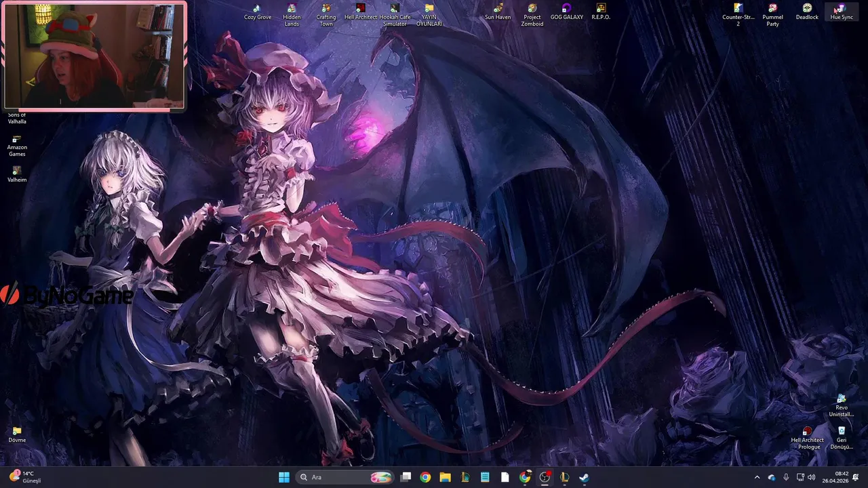Select the Hell Architect - Prologue icon
Viewport: 868px width, 488px height.
pos(807,439)
